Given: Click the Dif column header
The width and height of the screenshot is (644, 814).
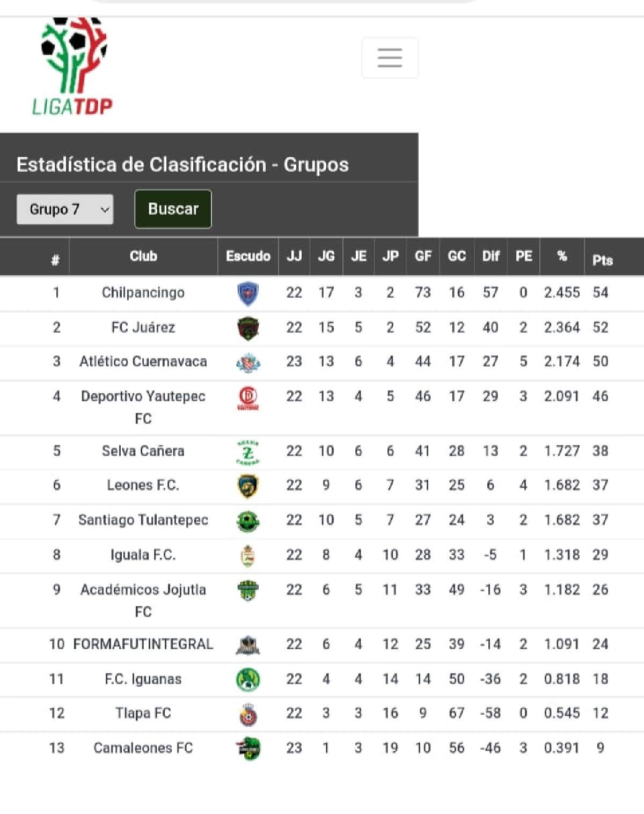Looking at the screenshot, I should point(491,256).
